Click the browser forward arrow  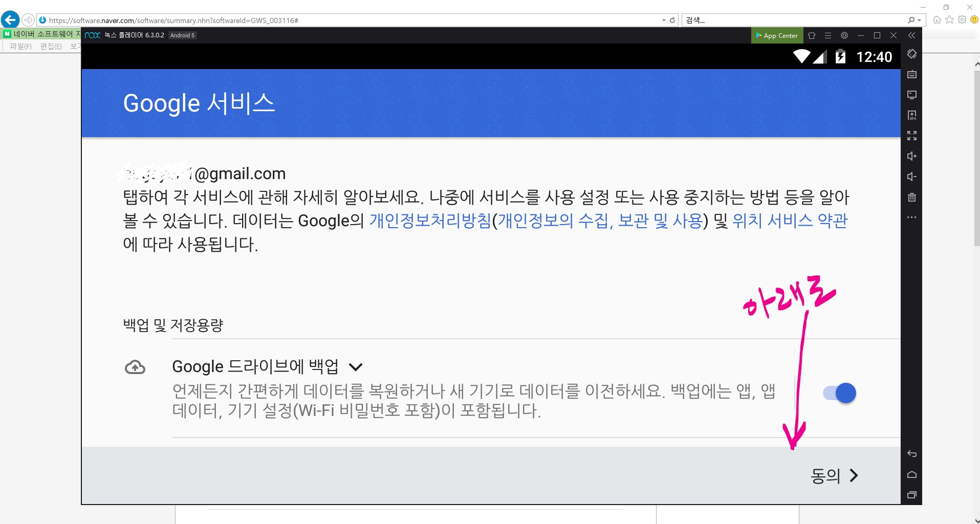(x=28, y=20)
